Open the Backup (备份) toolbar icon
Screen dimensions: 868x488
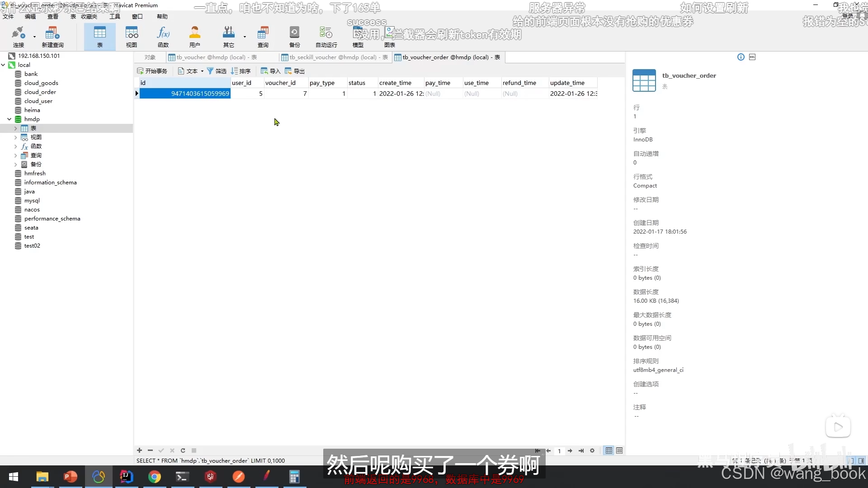pos(294,36)
